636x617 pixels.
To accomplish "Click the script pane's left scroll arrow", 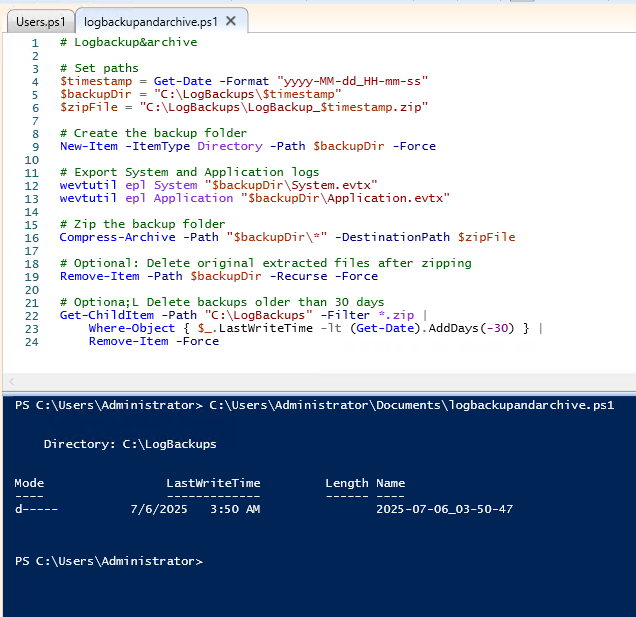I will click(x=11, y=382).
